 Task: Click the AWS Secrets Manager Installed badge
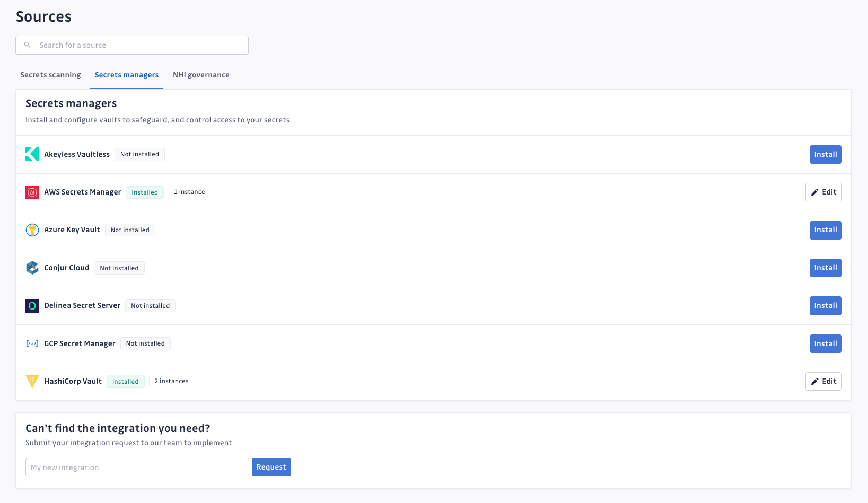click(145, 192)
